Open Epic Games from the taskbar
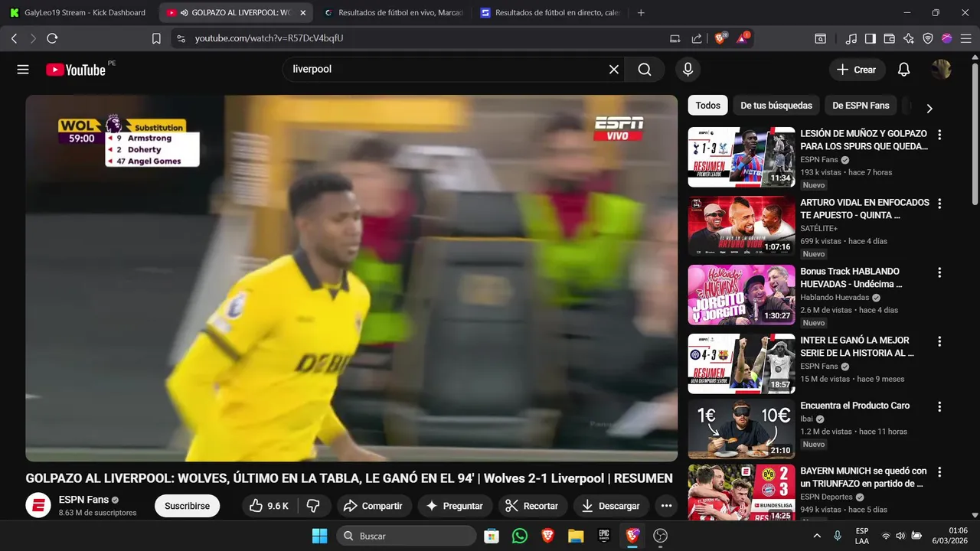980x551 pixels. (x=604, y=536)
